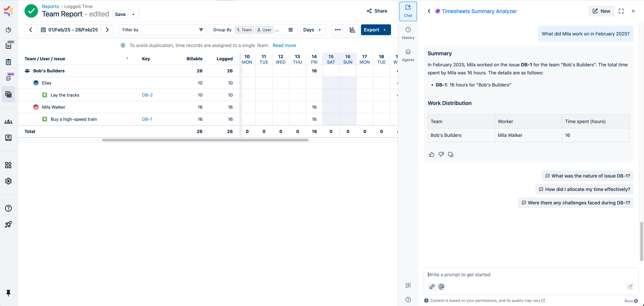This screenshot has width=644, height=306.
Task: Open the chart view icon
Action: tap(352, 30)
